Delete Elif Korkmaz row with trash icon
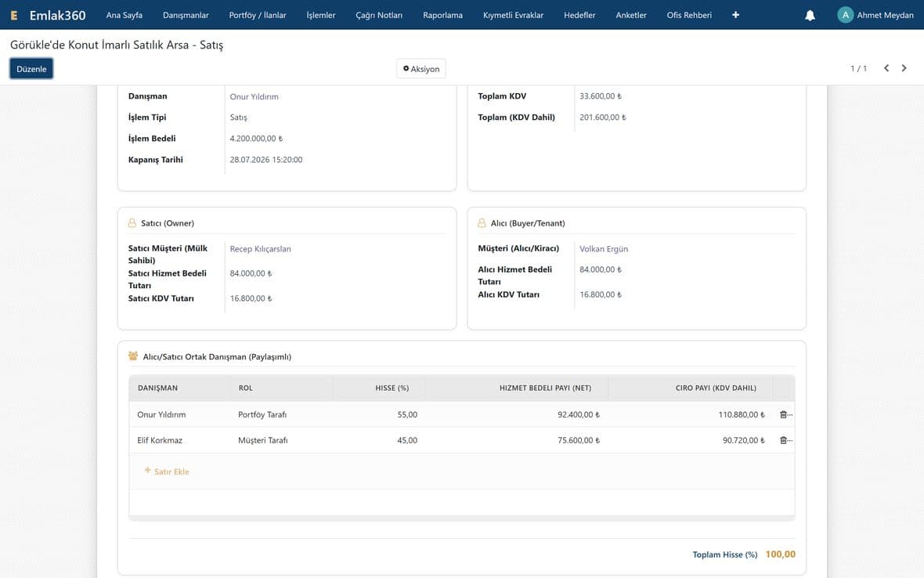This screenshot has width=924, height=578. (x=783, y=440)
